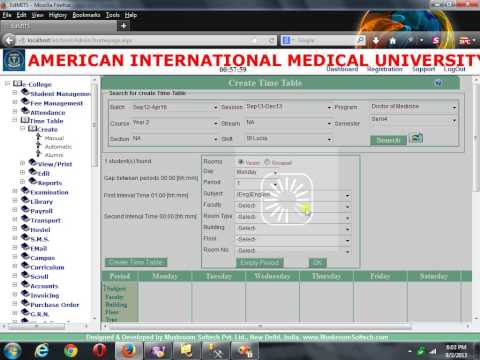Go back with Firefox back arrow

[x=9, y=41]
